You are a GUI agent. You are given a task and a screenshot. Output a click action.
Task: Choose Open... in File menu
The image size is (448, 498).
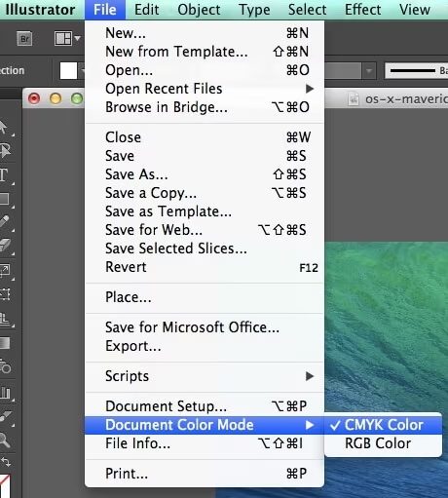click(205, 70)
